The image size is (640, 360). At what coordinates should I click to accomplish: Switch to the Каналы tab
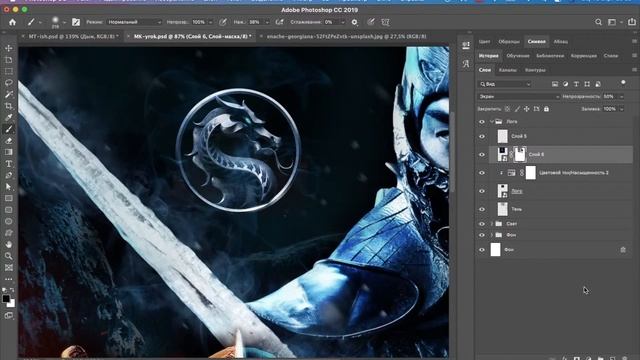click(508, 70)
